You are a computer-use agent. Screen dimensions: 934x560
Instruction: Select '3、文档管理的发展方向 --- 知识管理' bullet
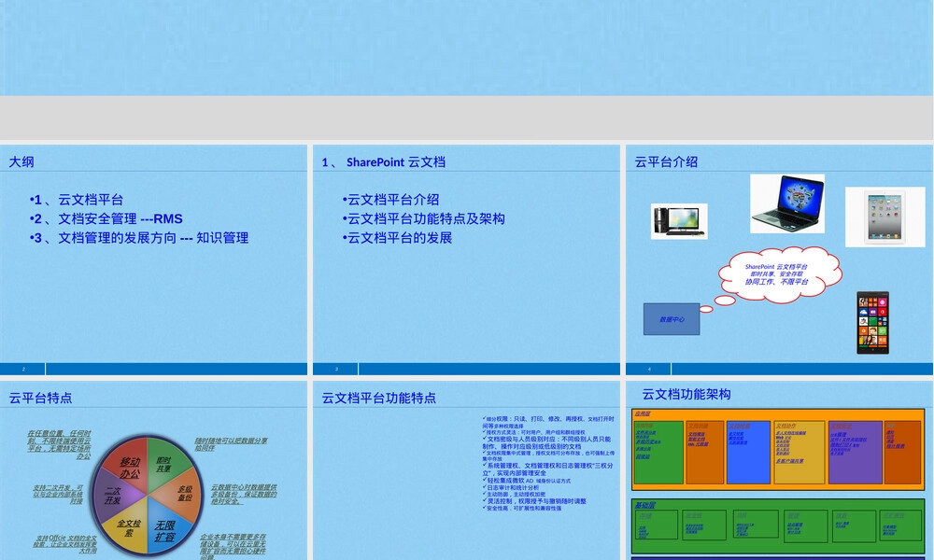click(139, 238)
